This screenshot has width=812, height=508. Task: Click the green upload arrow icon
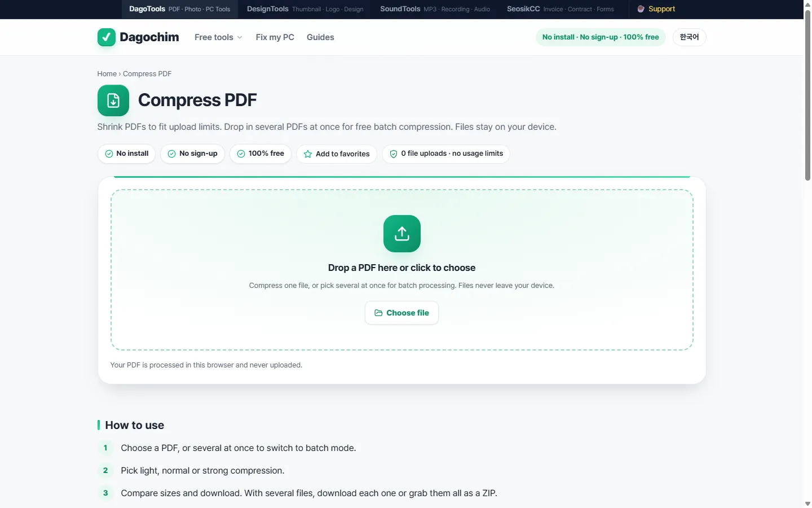click(x=402, y=234)
